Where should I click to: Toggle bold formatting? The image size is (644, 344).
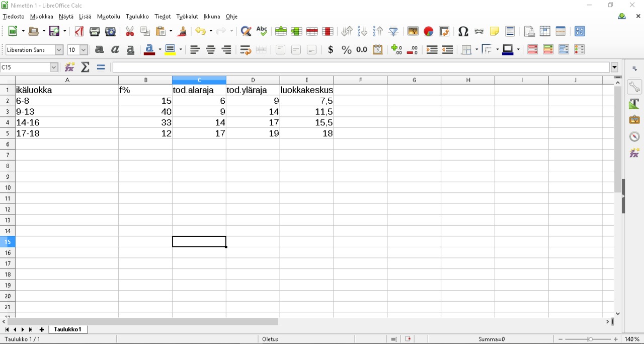tap(100, 50)
